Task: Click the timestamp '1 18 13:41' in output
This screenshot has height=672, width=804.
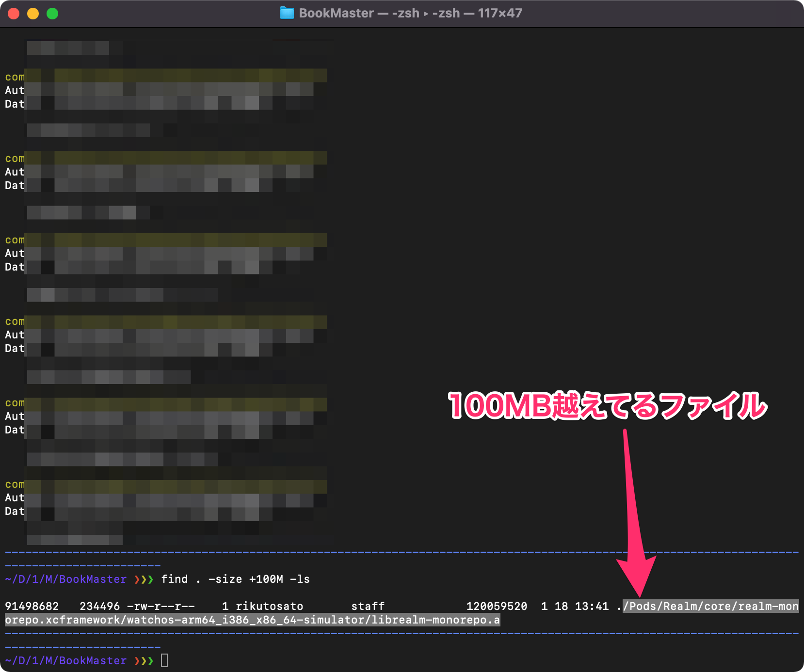Action: (575, 606)
